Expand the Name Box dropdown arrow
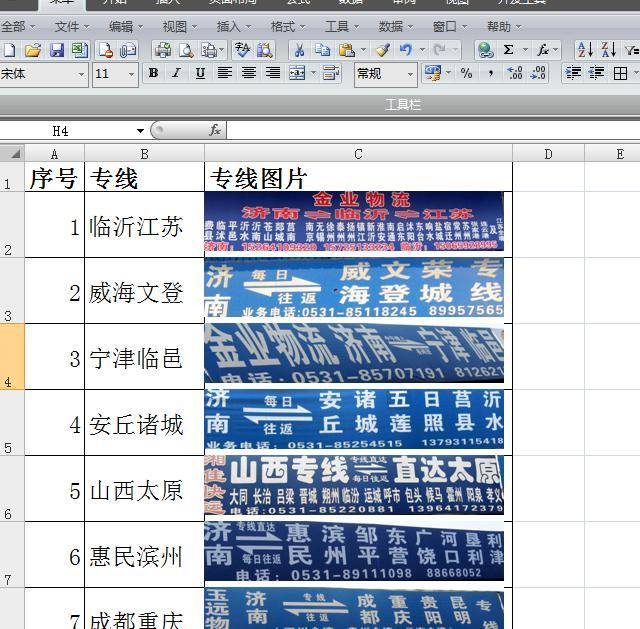Viewport: 640px width, 629px height. pos(140,131)
